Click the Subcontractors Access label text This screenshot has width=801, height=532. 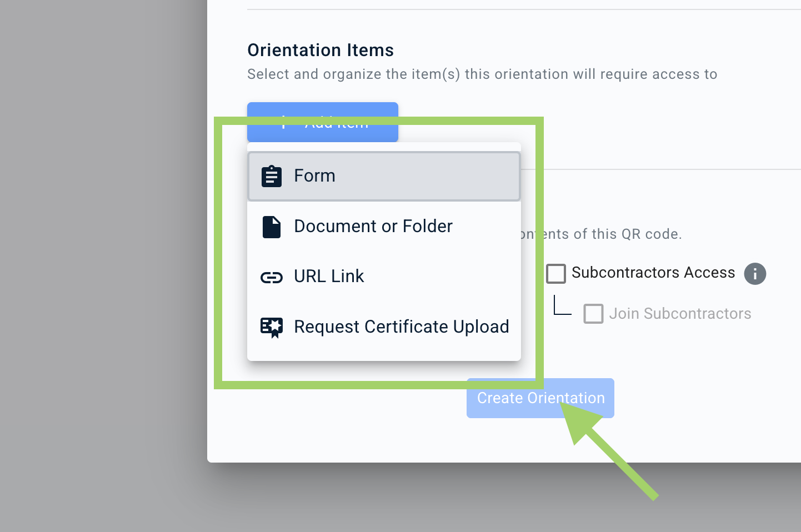click(x=653, y=273)
